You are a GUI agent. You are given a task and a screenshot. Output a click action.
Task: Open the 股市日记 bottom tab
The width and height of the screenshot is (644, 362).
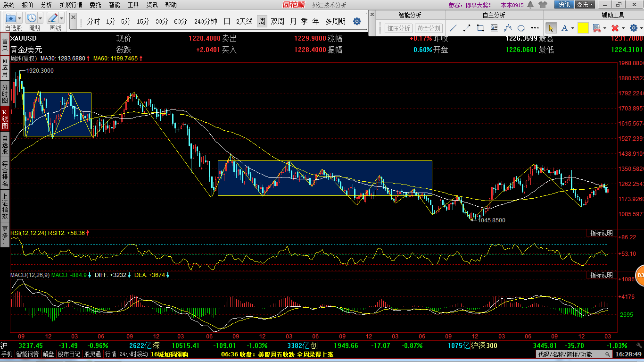(x=69, y=354)
